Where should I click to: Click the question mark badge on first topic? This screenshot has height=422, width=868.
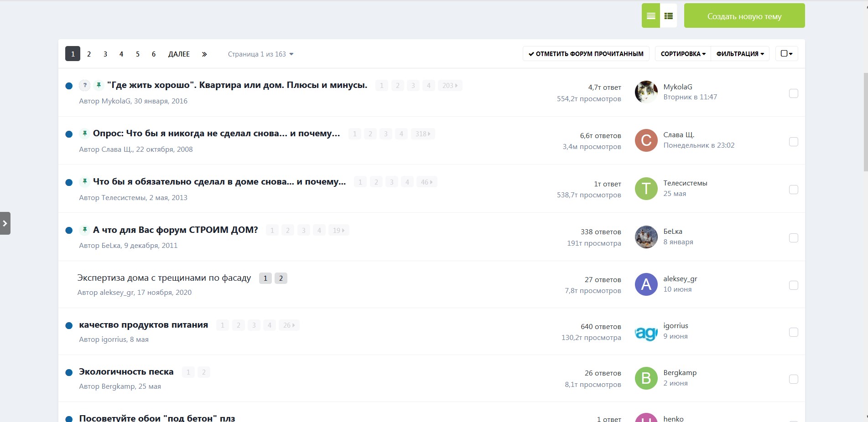tap(85, 85)
